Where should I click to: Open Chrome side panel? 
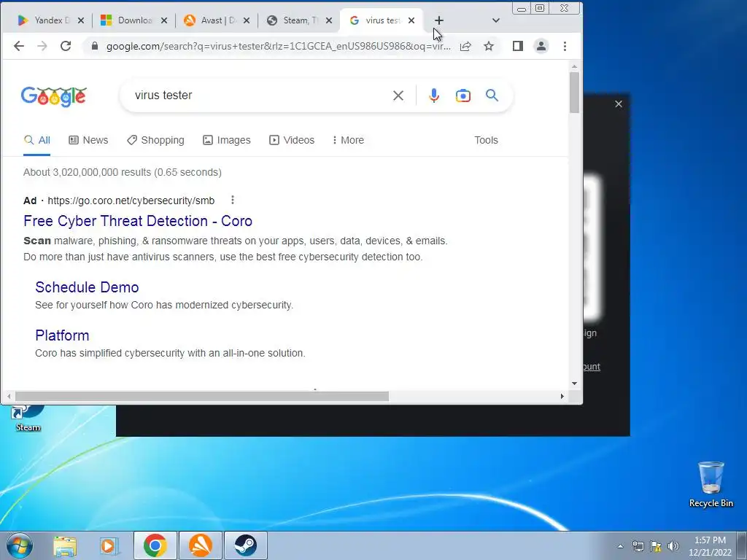(518, 46)
